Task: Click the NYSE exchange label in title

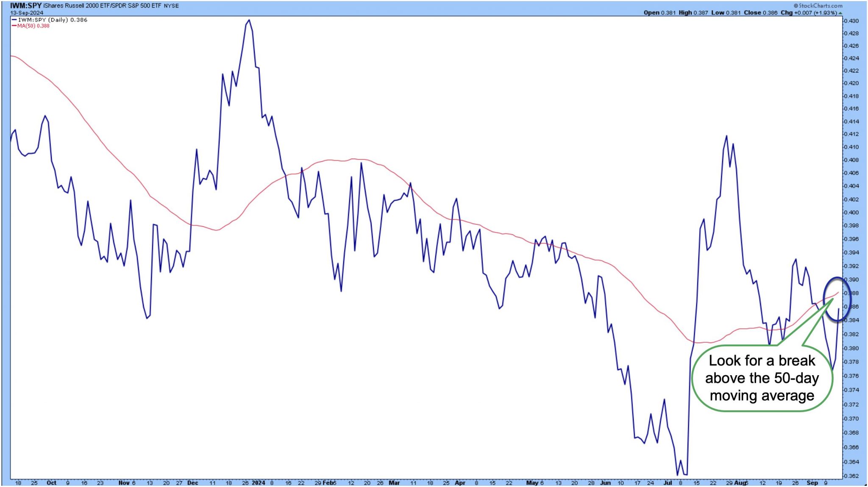Action: (171, 6)
